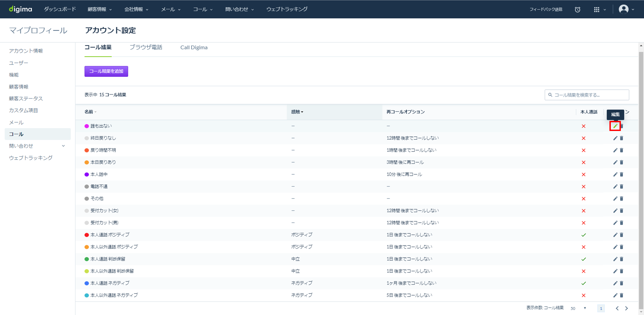Expand the 会社情報 top menu
Viewport: 644px width, 315px height.
coord(136,9)
